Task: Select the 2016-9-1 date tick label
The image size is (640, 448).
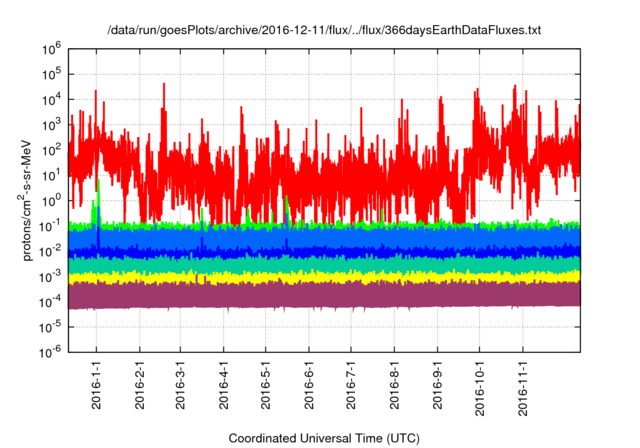Action: pyautogui.click(x=437, y=385)
